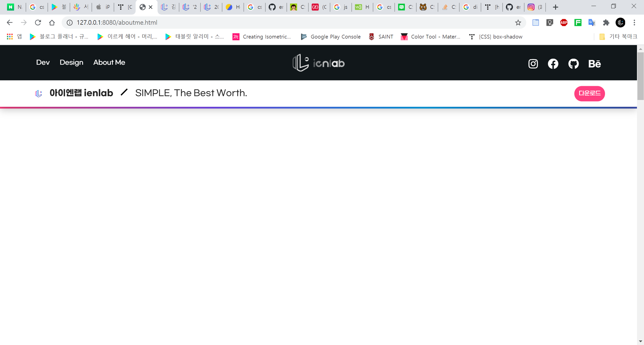Click the ienlab logo in header center

click(318, 63)
